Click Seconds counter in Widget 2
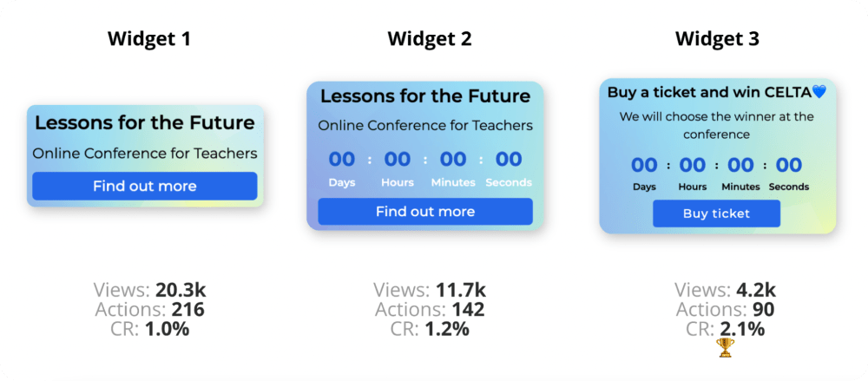This screenshot has height=381, width=868. point(509,160)
